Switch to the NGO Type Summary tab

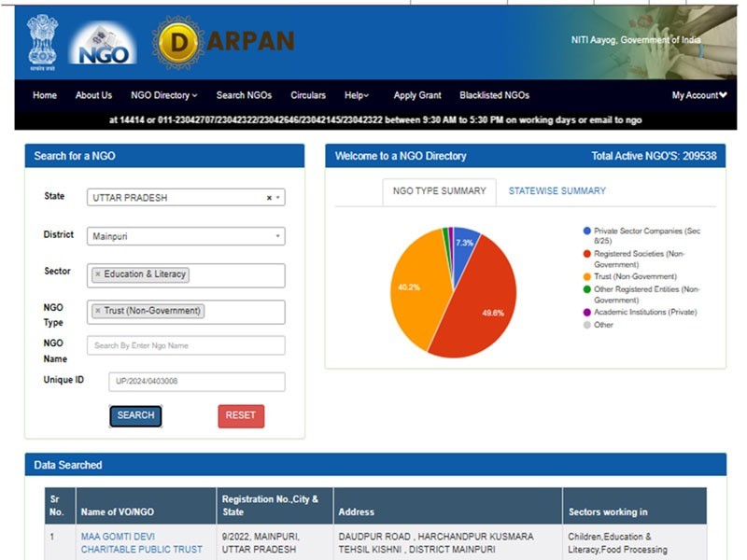[439, 191]
